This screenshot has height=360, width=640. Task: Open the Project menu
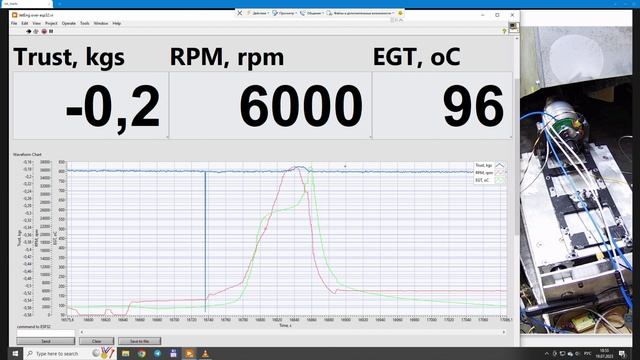coord(51,23)
